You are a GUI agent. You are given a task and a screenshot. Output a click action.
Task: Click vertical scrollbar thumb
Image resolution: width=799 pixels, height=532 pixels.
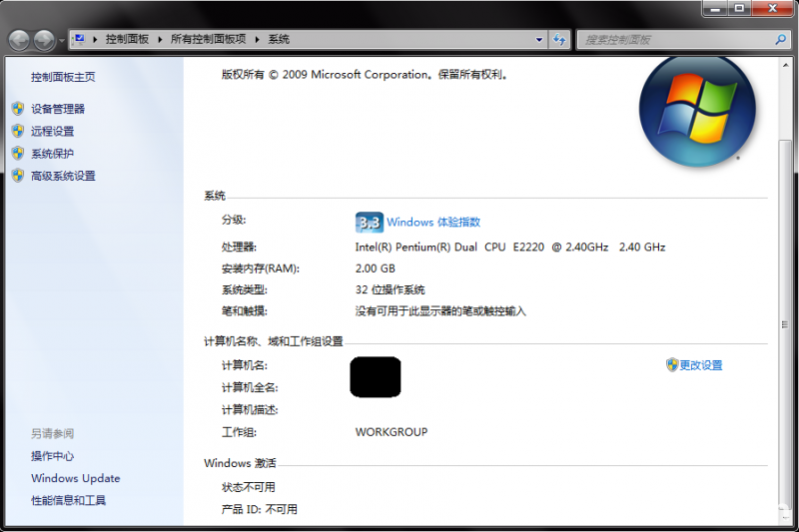click(x=785, y=324)
